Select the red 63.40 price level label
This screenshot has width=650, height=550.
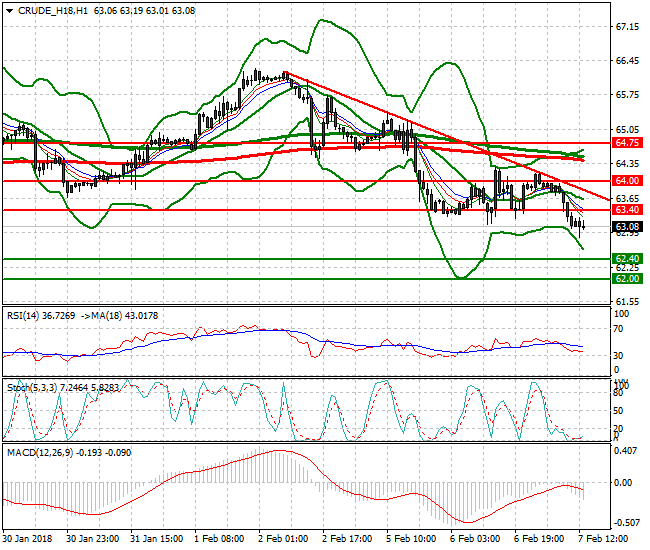click(x=627, y=210)
